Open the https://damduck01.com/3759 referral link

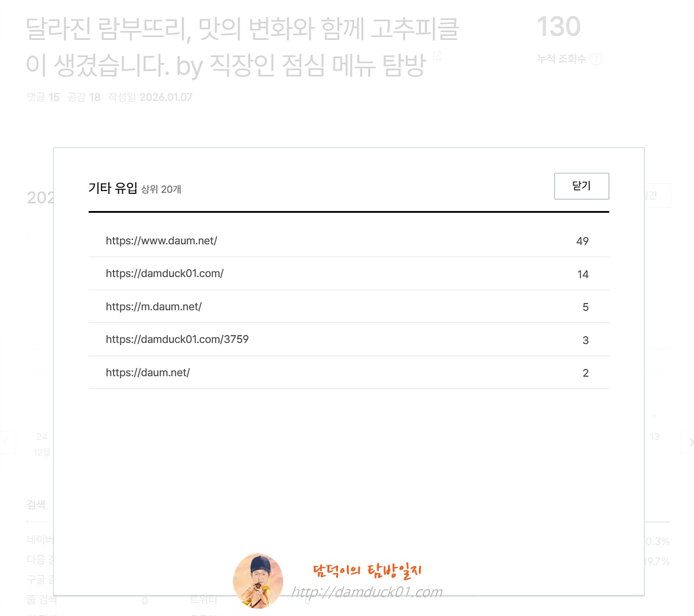click(177, 339)
